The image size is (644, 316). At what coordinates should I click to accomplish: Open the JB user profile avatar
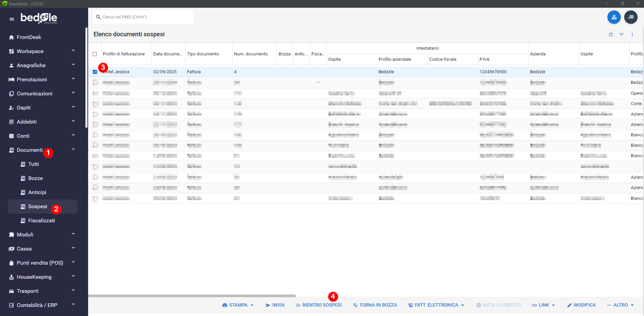coord(631,17)
